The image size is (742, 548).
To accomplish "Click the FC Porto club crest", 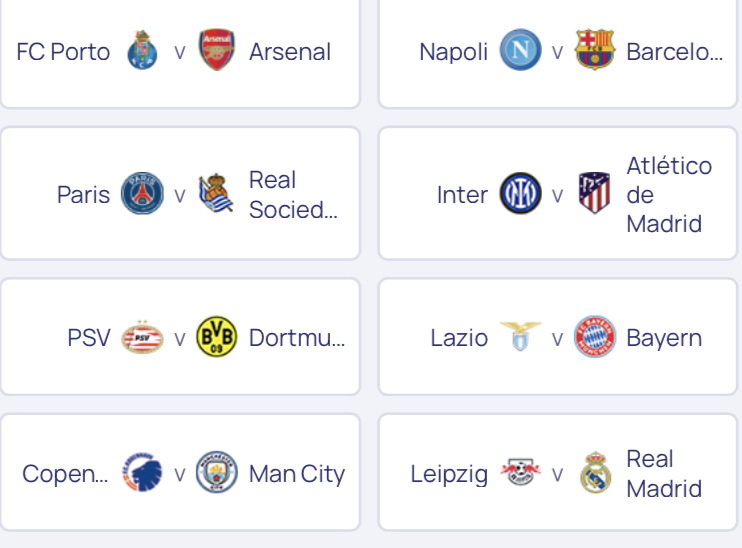I will 142,50.
